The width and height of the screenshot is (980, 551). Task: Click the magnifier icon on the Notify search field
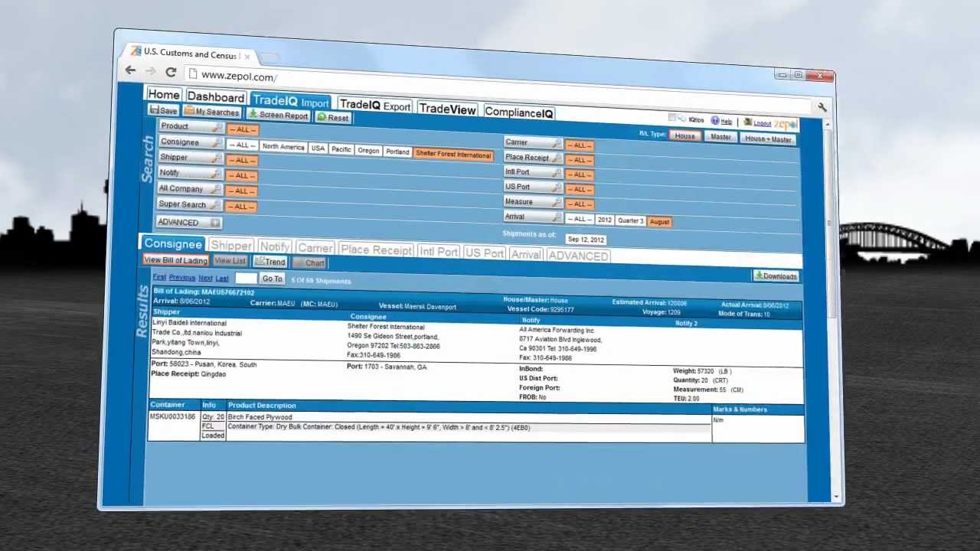pos(217,174)
